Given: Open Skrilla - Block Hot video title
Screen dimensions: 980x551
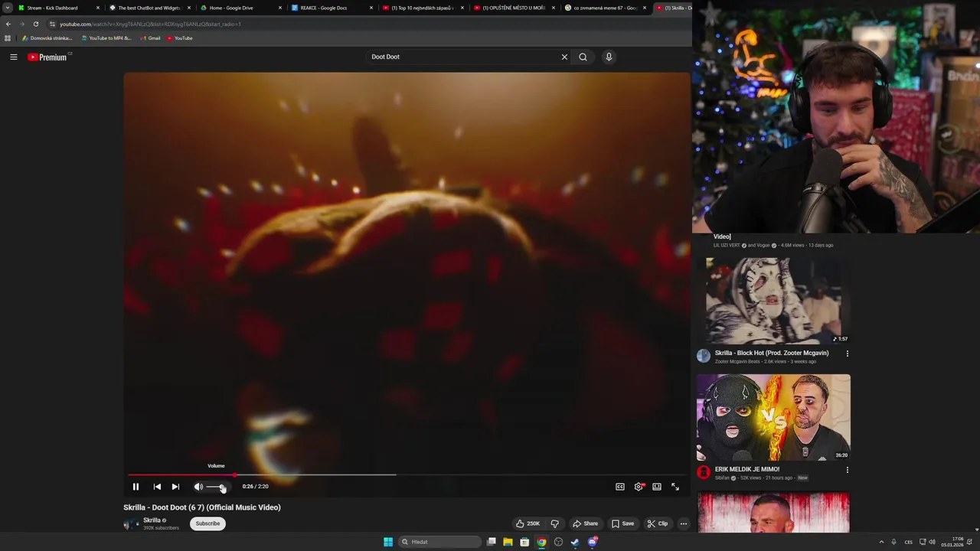Looking at the screenshot, I should (772, 354).
